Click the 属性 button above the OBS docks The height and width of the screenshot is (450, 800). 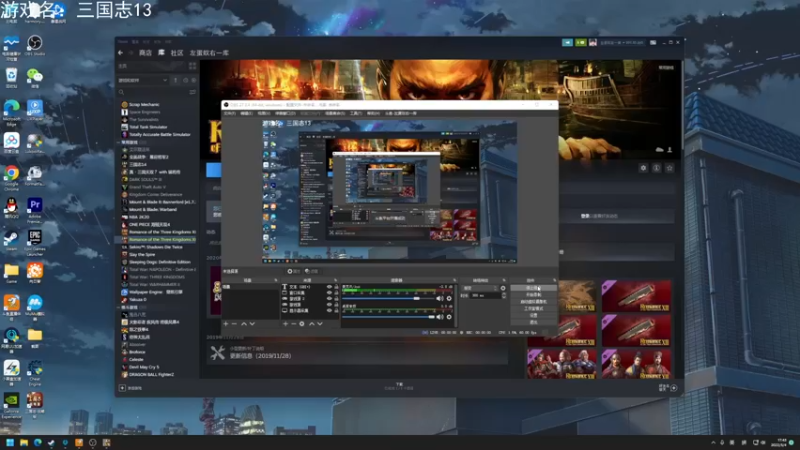click(293, 271)
